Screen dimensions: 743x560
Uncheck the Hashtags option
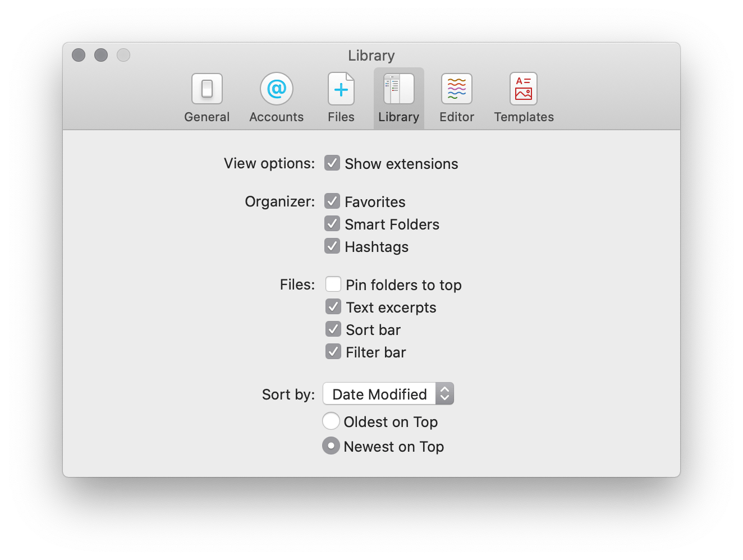coord(332,246)
